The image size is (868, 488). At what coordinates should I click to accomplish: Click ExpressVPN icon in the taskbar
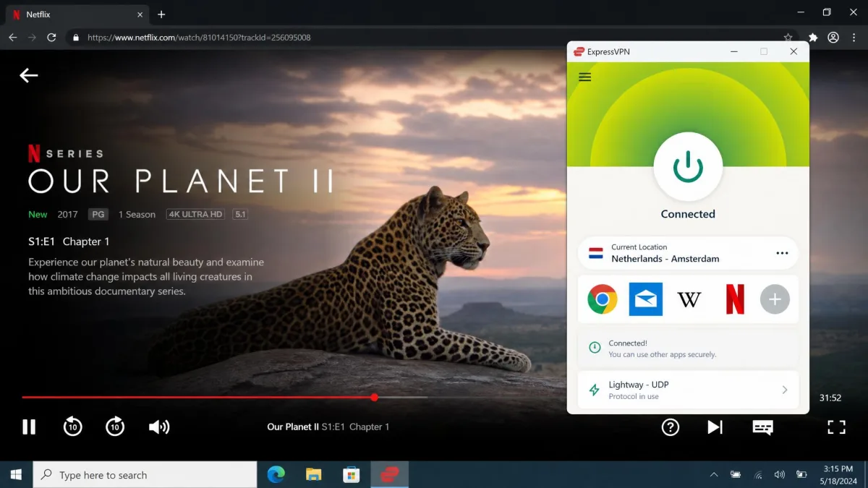tap(390, 475)
